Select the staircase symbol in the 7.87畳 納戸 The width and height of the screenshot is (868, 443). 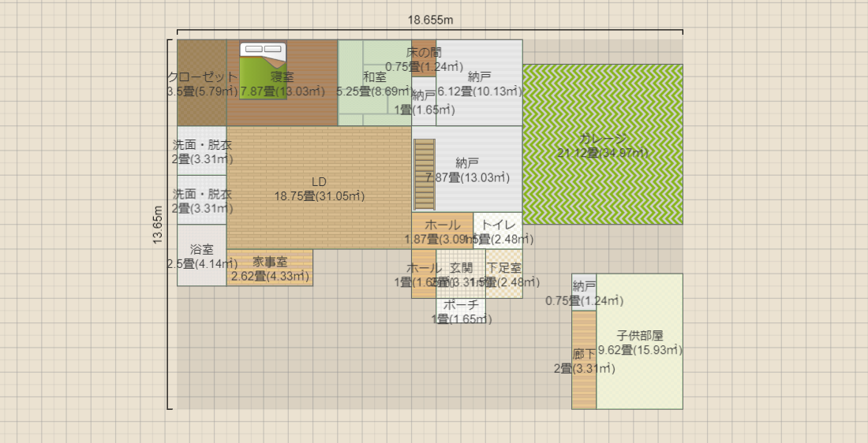(x=425, y=174)
